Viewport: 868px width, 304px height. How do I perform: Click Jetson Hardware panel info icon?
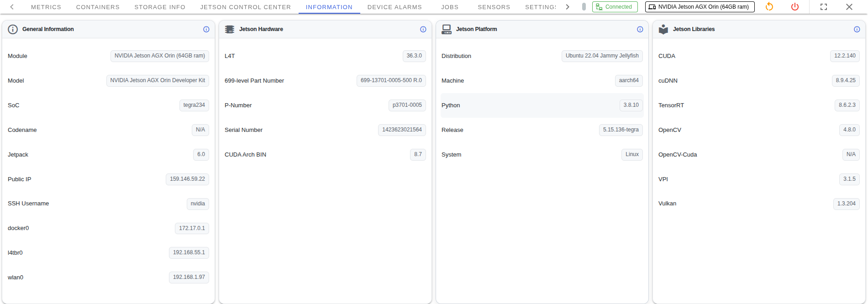click(423, 29)
